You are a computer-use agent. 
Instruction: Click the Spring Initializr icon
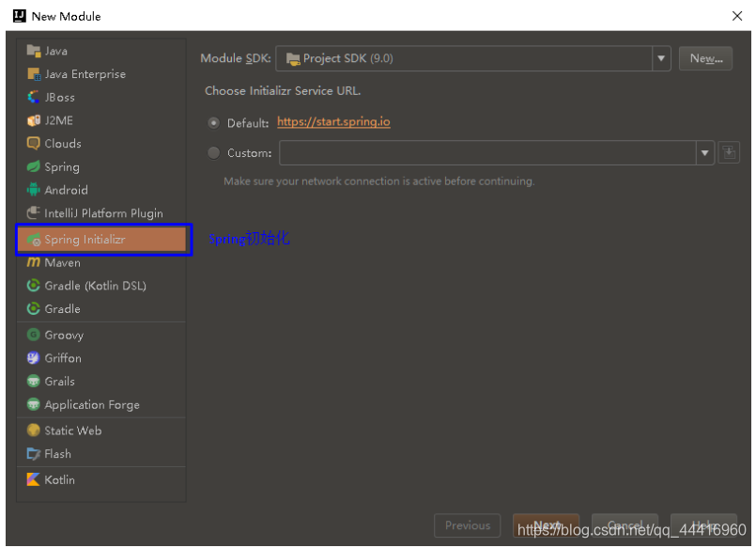coord(33,240)
